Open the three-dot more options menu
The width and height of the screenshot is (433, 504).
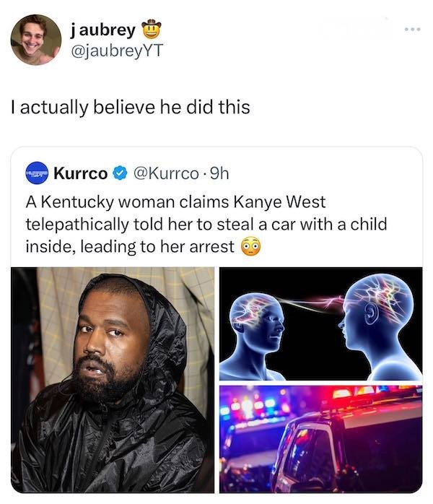pyautogui.click(x=413, y=30)
